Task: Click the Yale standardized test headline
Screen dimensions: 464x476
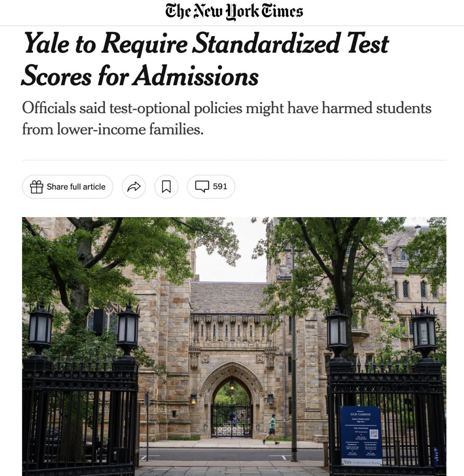Action: (205, 60)
